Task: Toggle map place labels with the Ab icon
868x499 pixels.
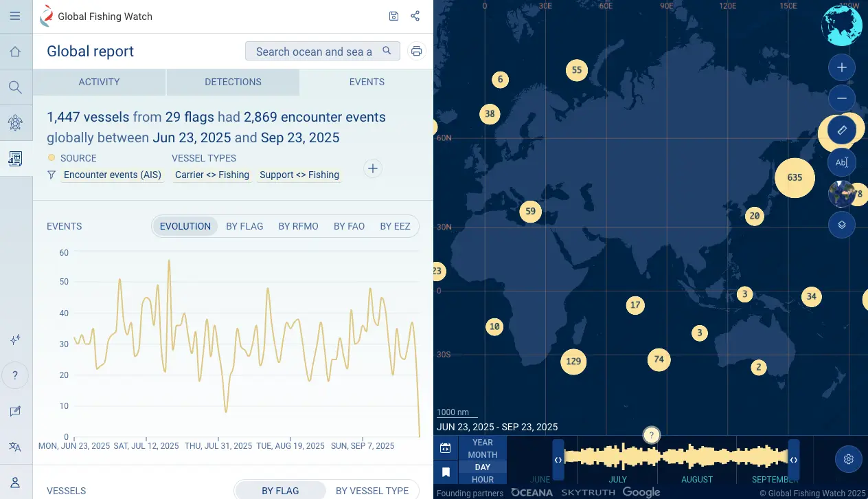Action: 841,162
